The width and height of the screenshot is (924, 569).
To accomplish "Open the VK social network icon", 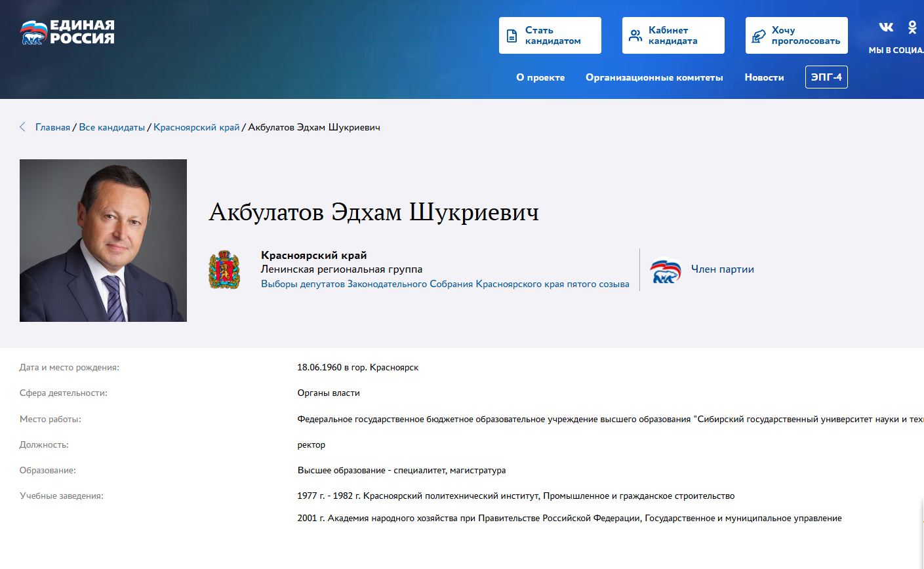I will point(886,27).
